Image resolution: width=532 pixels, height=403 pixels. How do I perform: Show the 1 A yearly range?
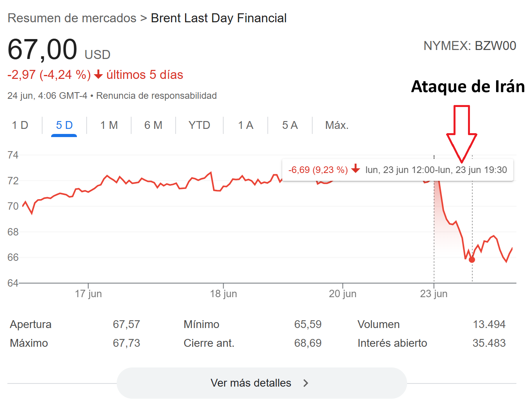tap(246, 125)
